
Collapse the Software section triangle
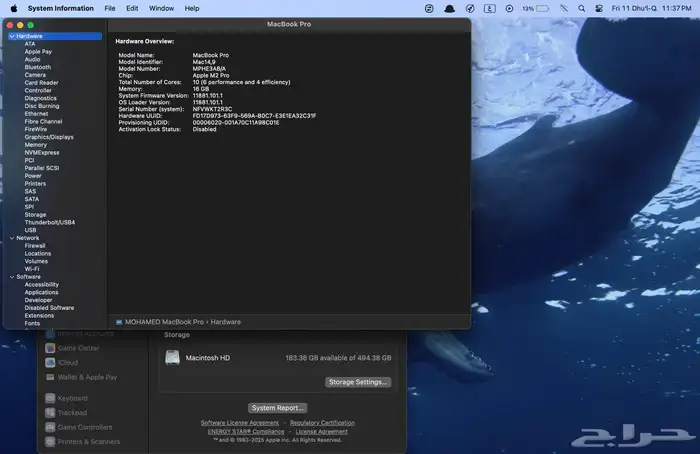[x=11, y=276]
